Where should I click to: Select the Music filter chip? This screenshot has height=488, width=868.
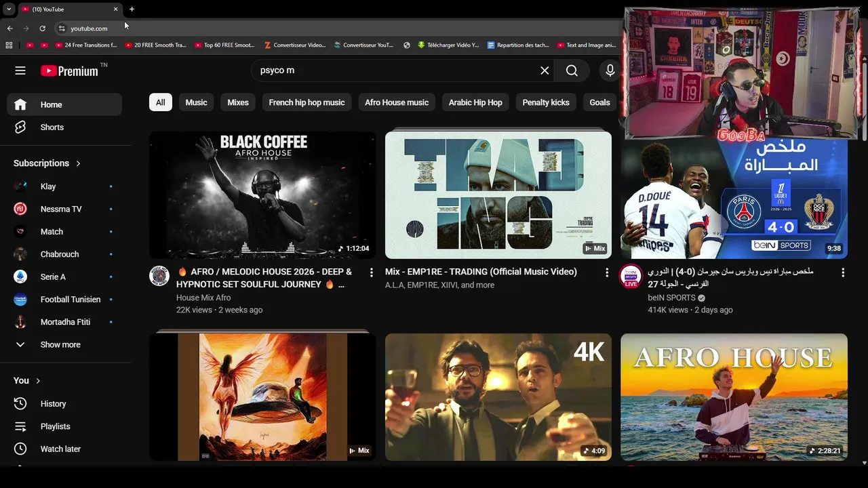196,102
